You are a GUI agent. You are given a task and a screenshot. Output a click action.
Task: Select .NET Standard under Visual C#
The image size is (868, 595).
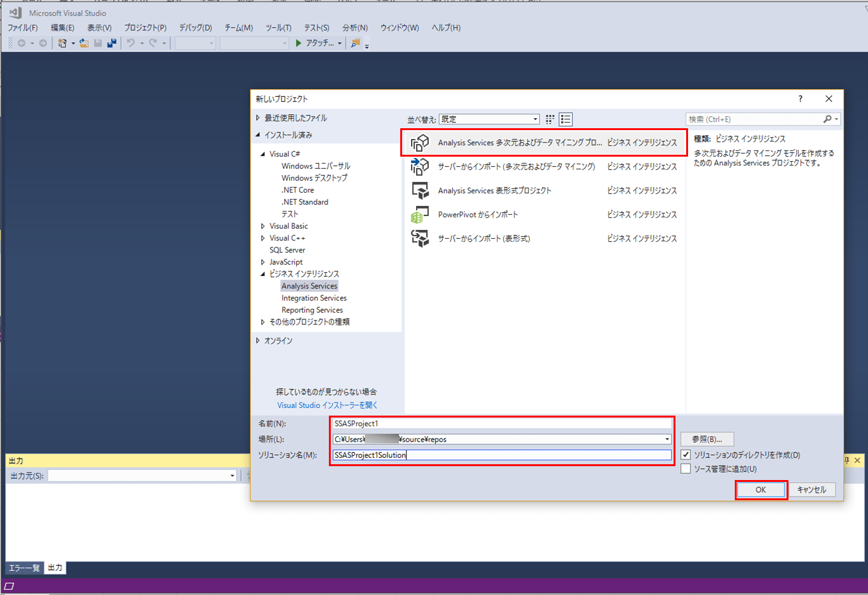tap(305, 202)
